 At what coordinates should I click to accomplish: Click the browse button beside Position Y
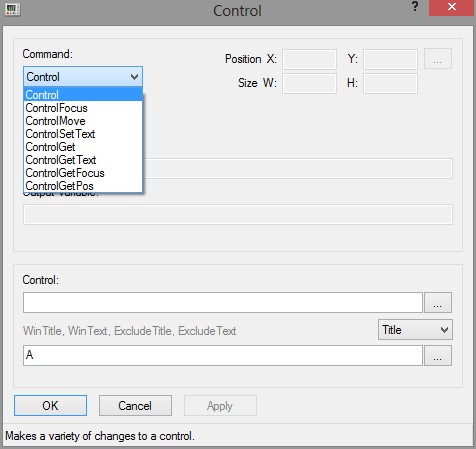coord(438,59)
